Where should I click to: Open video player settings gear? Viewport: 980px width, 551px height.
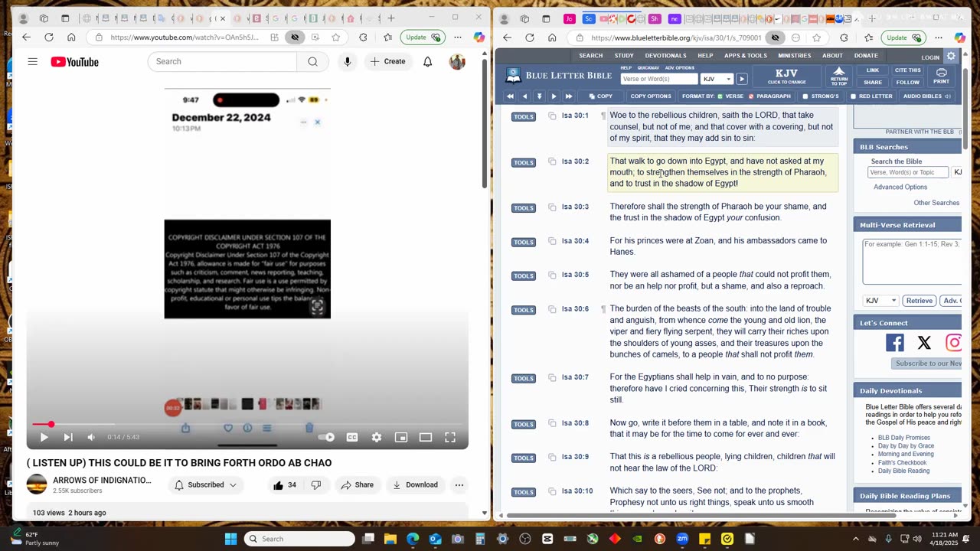(x=377, y=437)
